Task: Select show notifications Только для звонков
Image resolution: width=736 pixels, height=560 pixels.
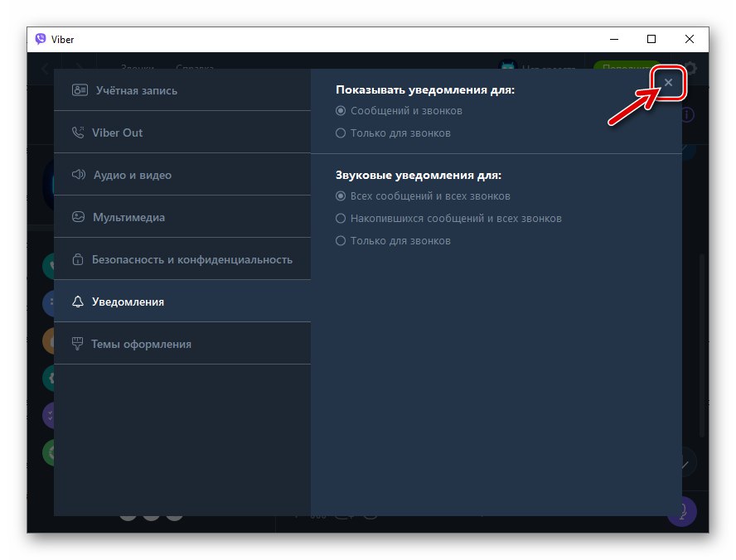Action: (x=393, y=133)
